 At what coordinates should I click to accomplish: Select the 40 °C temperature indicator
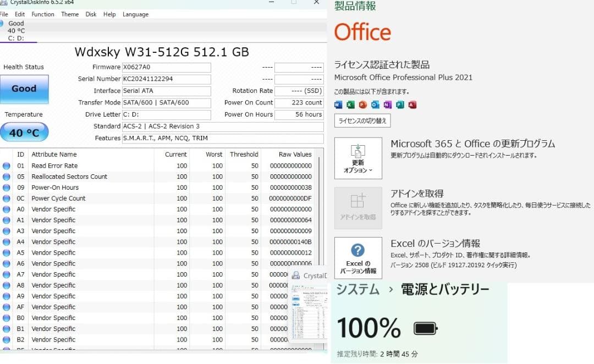[x=24, y=132]
